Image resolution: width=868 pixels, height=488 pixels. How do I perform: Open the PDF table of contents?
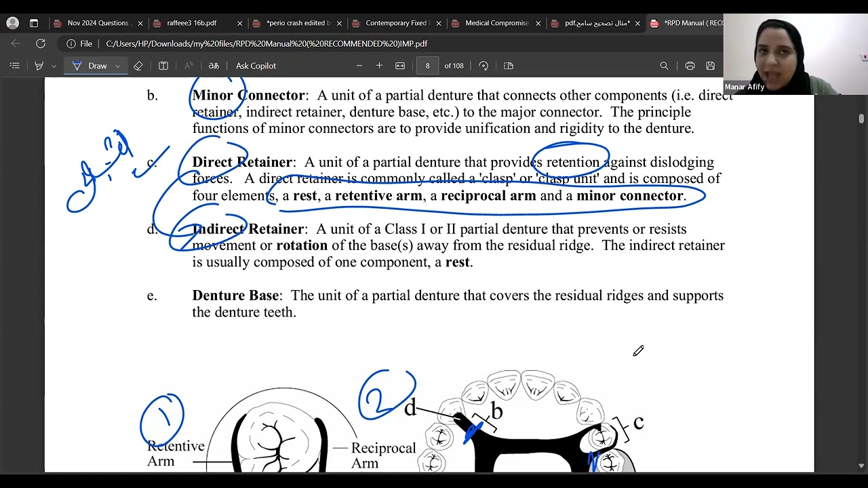pyautogui.click(x=14, y=66)
